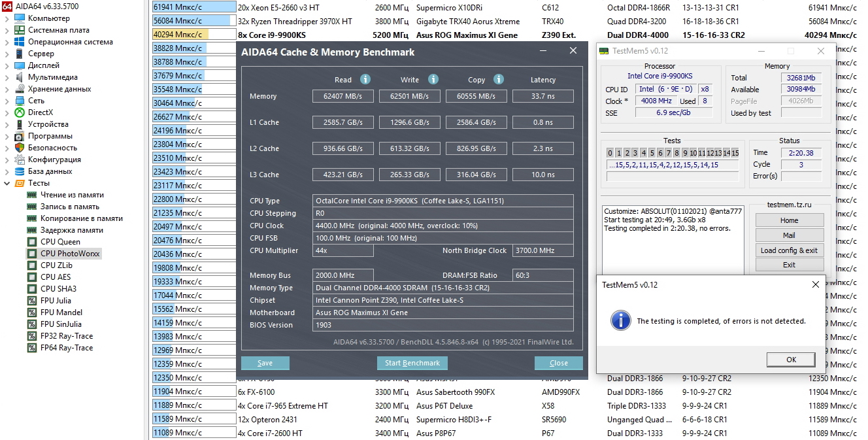Select FPU Mandel test
868x440 pixels.
pyautogui.click(x=61, y=313)
